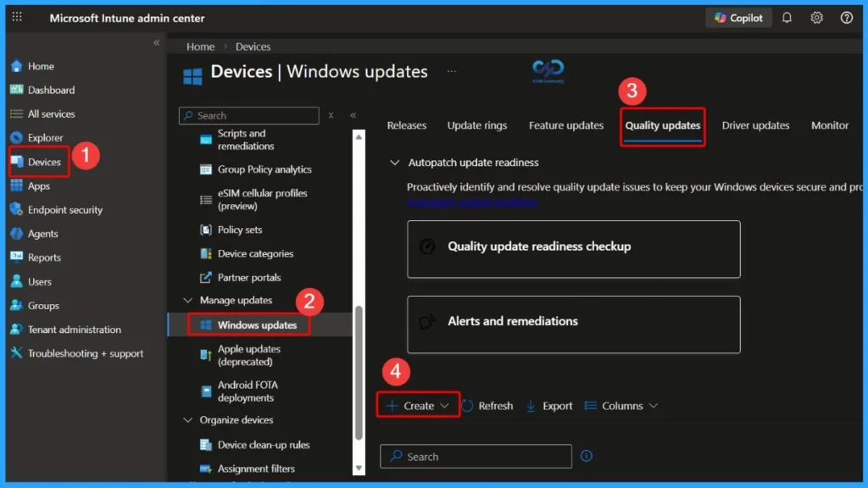Image resolution: width=868 pixels, height=488 pixels.
Task: Expand the Create dropdown
Action: [416, 405]
